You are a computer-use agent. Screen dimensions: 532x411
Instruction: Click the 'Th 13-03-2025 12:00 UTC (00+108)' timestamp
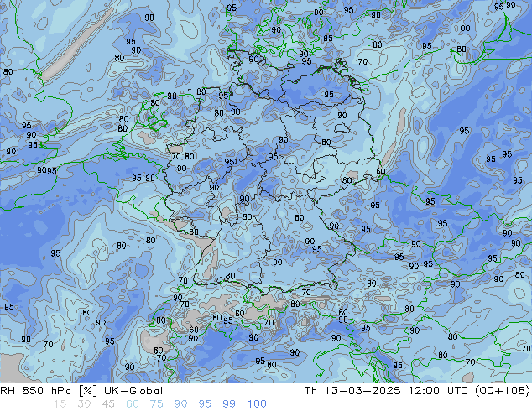pos(417,391)
